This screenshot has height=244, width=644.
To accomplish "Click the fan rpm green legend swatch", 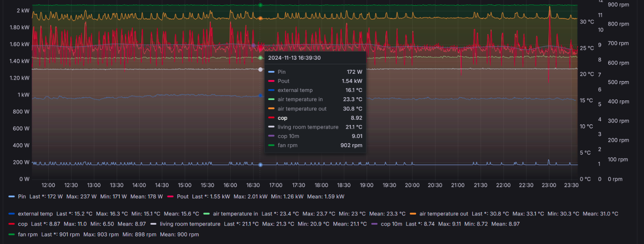I will tap(11, 234).
